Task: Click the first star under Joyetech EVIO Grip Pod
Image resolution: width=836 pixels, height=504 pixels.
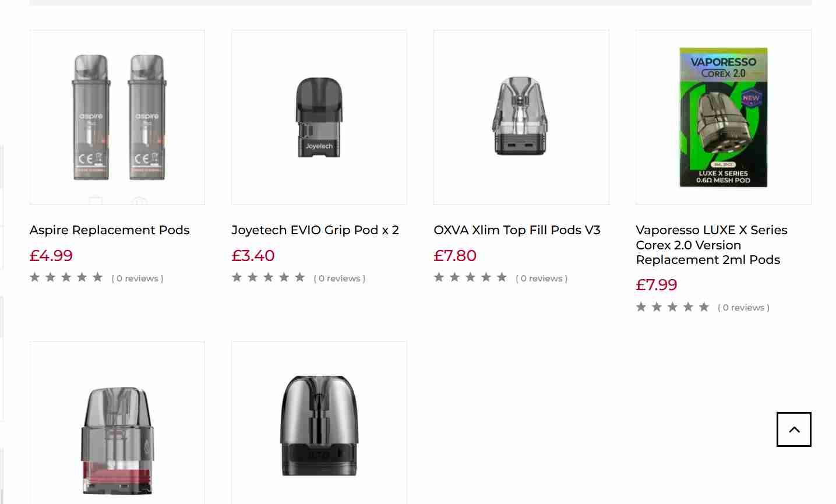Action: (237, 277)
